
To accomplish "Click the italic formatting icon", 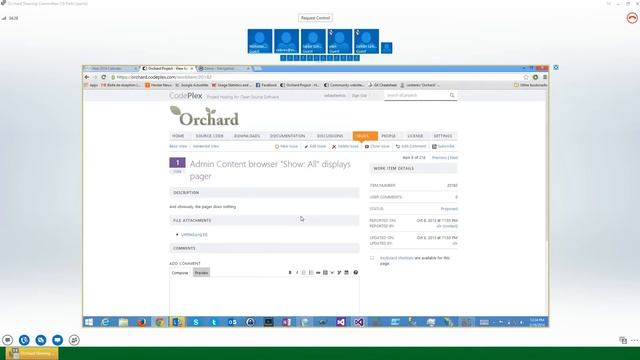I will point(297,273).
